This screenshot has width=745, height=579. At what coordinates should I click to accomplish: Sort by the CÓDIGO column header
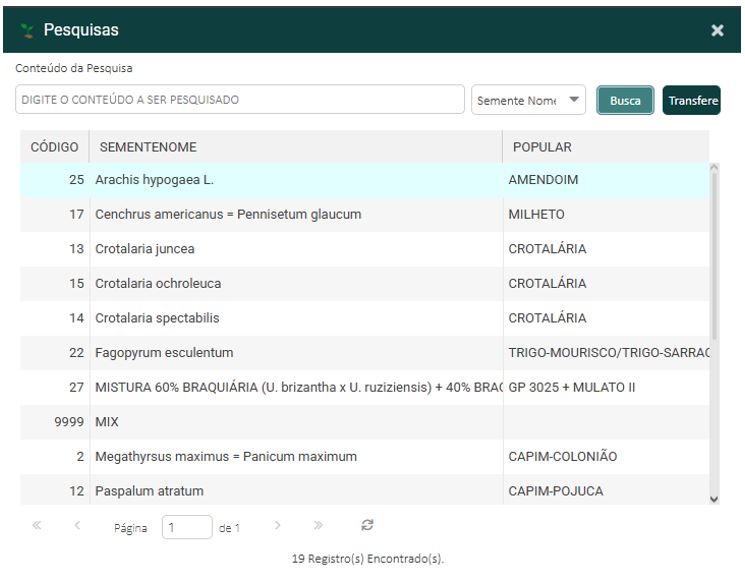(54, 147)
